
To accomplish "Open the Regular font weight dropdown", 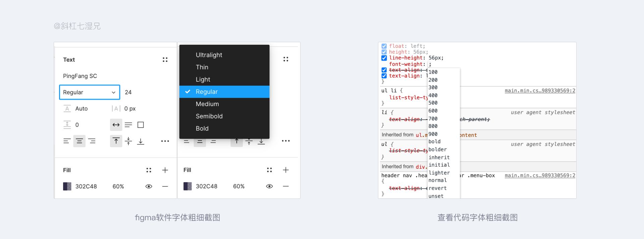I will pyautogui.click(x=90, y=92).
